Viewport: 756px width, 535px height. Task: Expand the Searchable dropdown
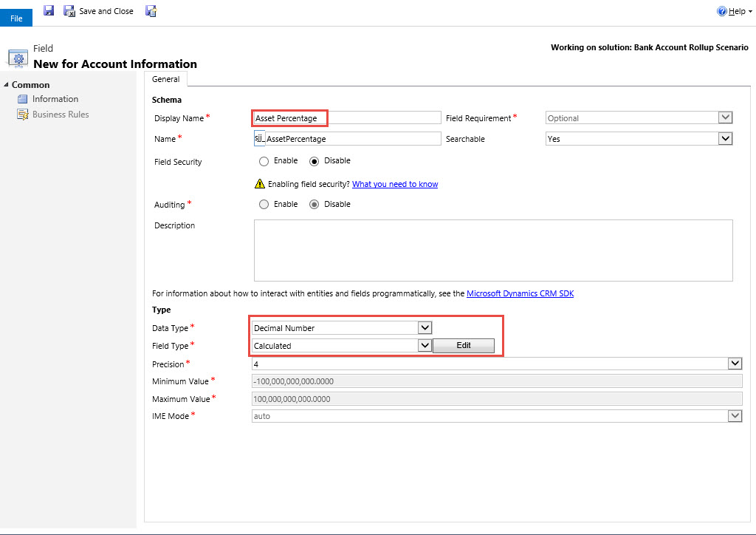725,138
